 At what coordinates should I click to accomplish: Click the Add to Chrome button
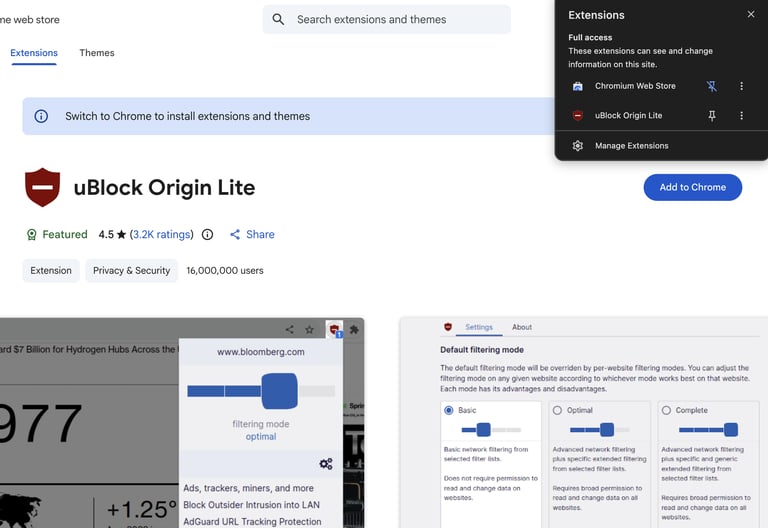[693, 187]
